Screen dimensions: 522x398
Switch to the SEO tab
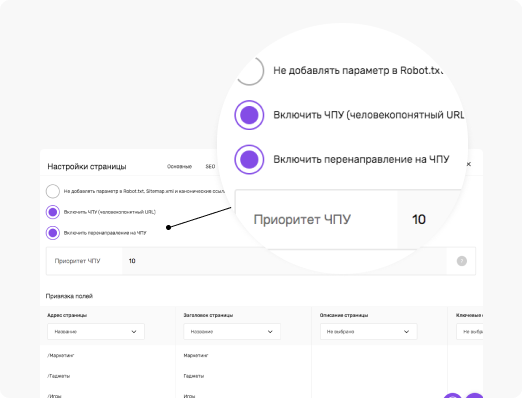tap(210, 166)
